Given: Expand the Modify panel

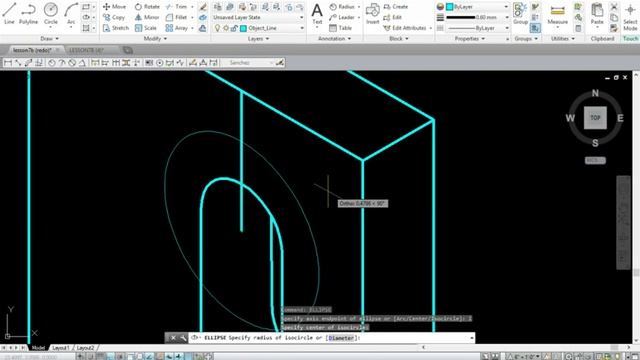Looking at the screenshot, I should 155,38.
